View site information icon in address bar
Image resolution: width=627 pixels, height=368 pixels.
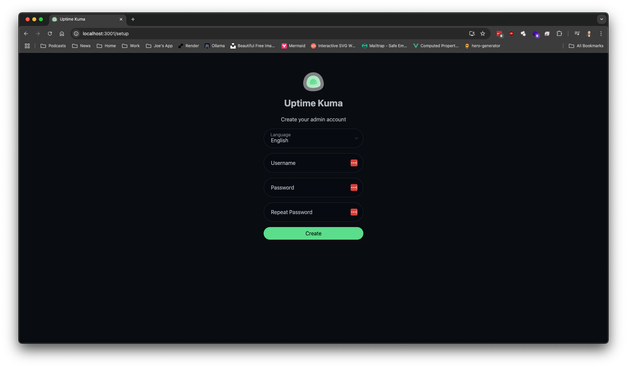point(76,34)
